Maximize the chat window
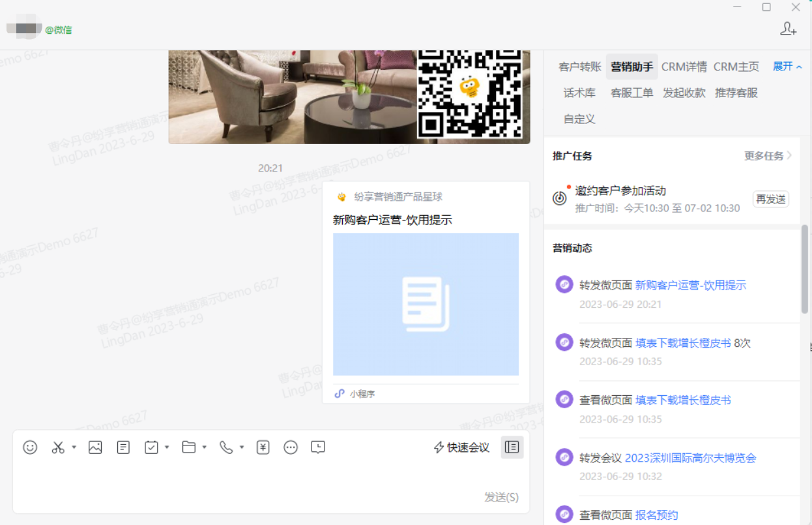This screenshot has height=525, width=812. click(x=766, y=7)
